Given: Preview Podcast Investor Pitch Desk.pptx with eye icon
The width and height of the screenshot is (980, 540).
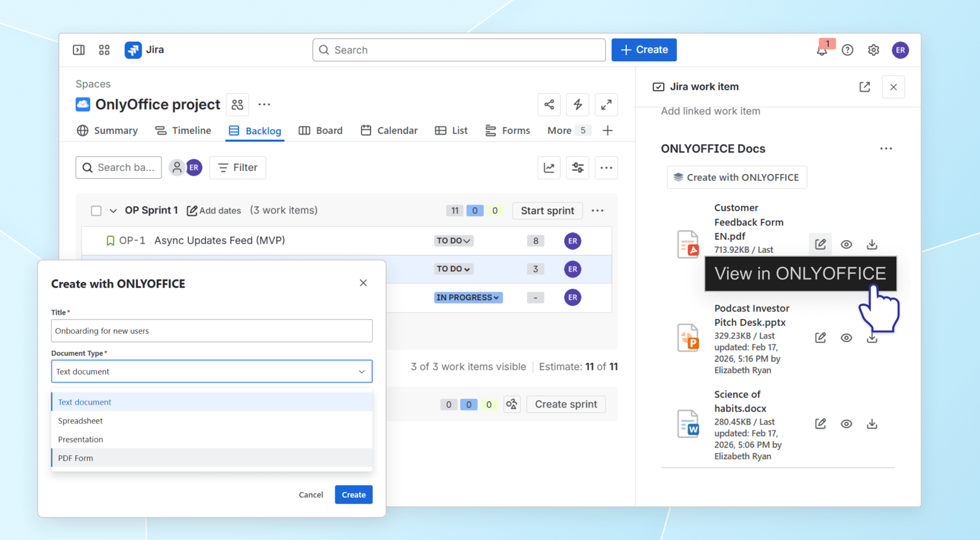Looking at the screenshot, I should (x=846, y=337).
